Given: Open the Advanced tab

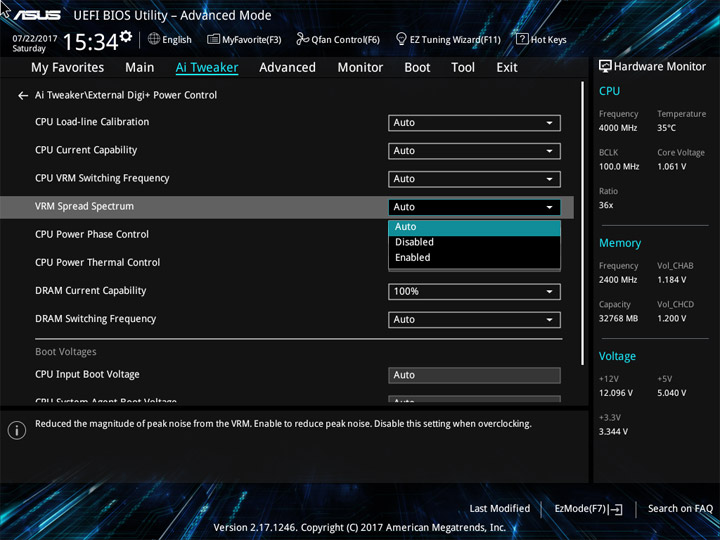Looking at the screenshot, I should (x=287, y=68).
